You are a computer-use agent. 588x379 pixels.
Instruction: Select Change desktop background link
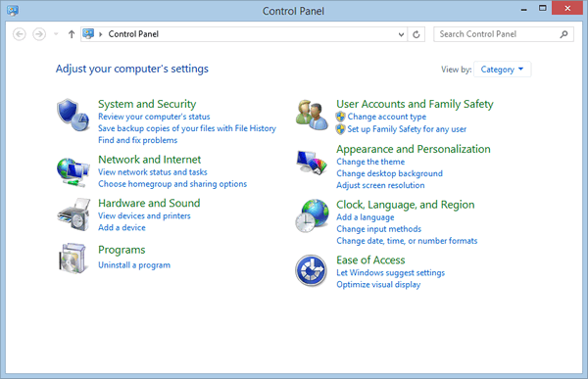(x=389, y=173)
